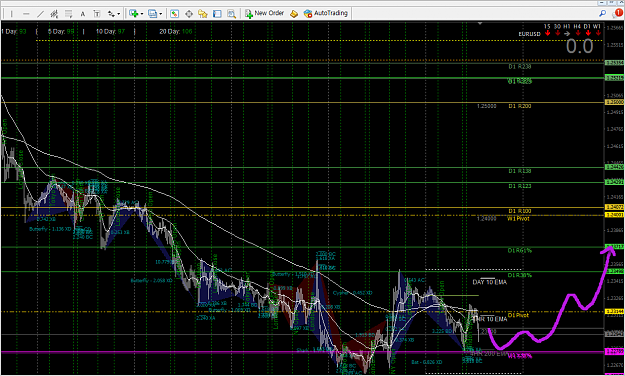
Task: Expand the new chart dropdown arrow
Action: (142, 14)
